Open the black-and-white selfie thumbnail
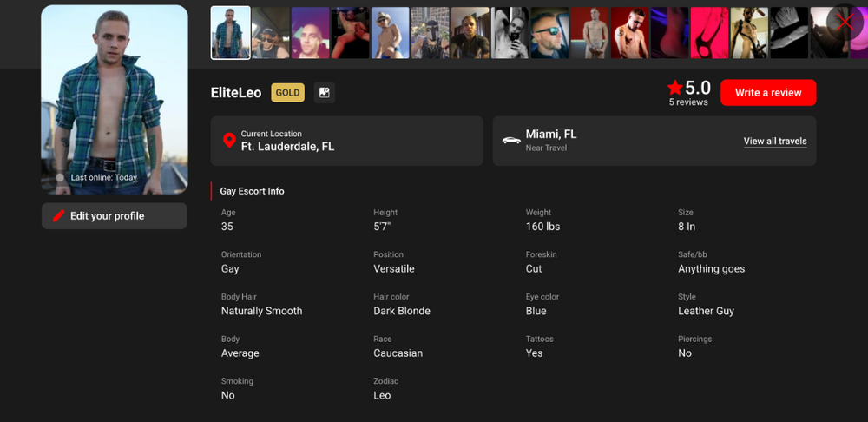868x422 pixels. pyautogui.click(x=510, y=33)
